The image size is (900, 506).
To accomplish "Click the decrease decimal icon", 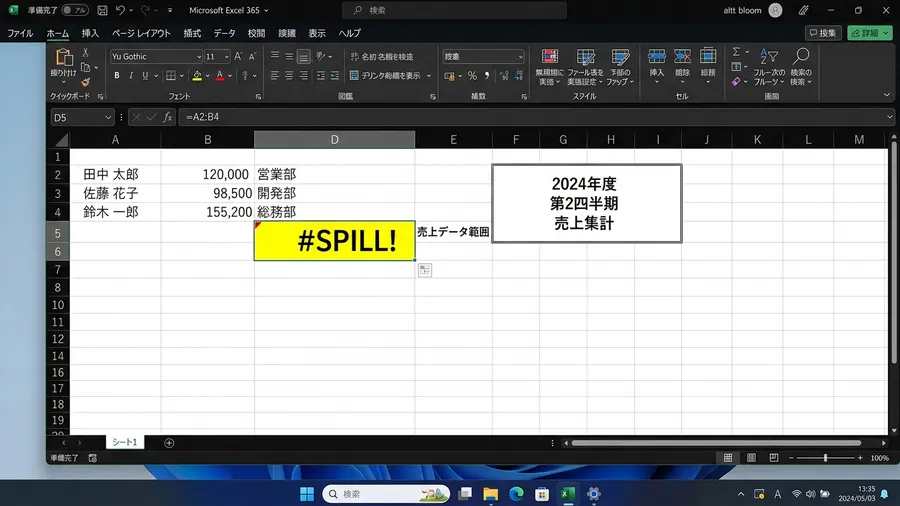I will tap(519, 76).
